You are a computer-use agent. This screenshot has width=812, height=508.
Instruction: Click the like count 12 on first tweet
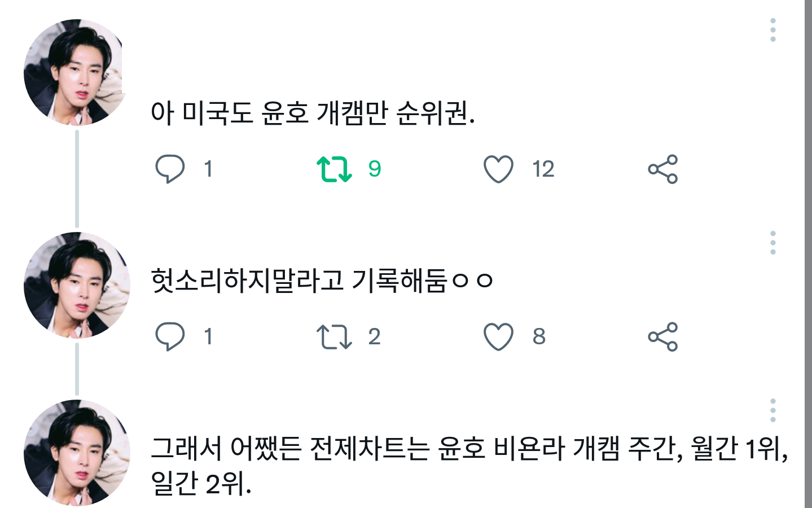[543, 169]
